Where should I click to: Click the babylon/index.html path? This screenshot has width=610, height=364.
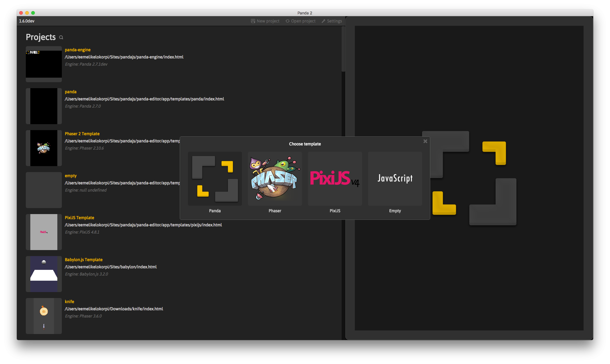(111, 267)
